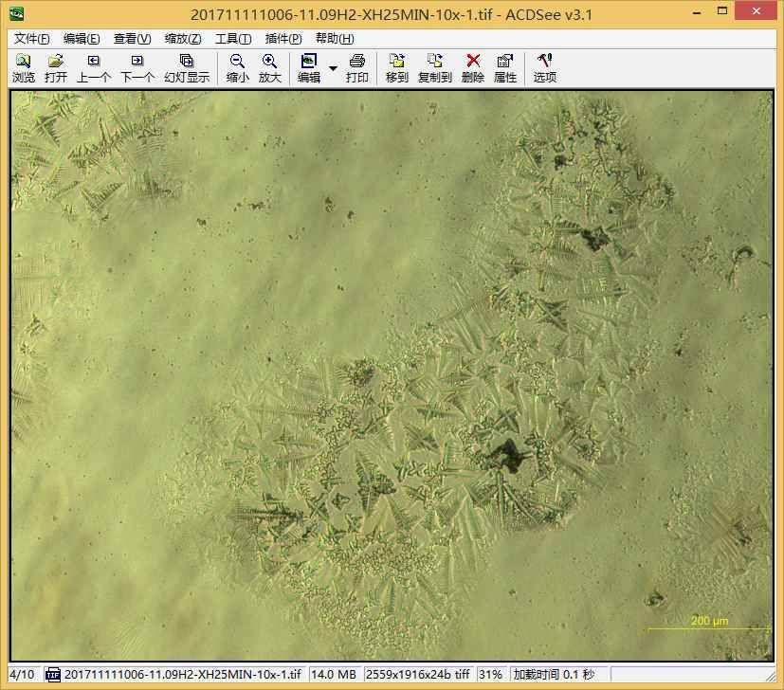Click Copy To (复制到) icon
The width and height of the screenshot is (784, 690).
coord(434,68)
